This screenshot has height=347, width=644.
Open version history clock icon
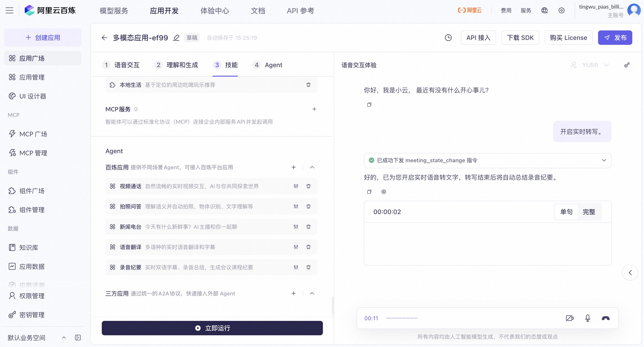(x=448, y=38)
